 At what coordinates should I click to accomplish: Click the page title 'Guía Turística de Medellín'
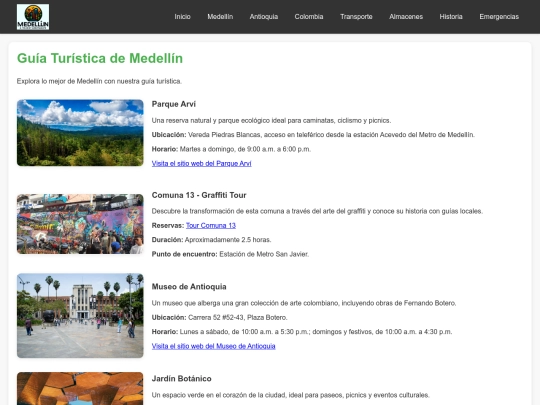[x=100, y=58]
